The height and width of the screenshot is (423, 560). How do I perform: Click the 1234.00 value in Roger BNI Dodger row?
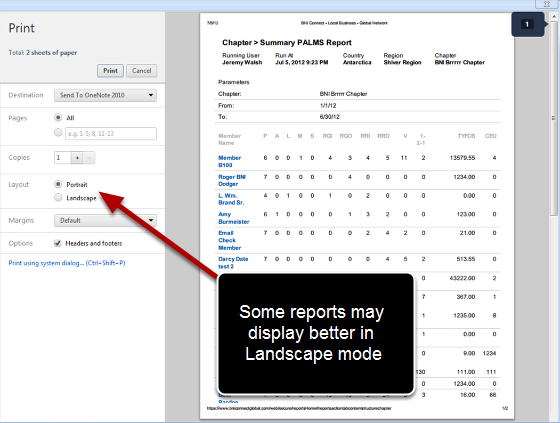(x=464, y=177)
